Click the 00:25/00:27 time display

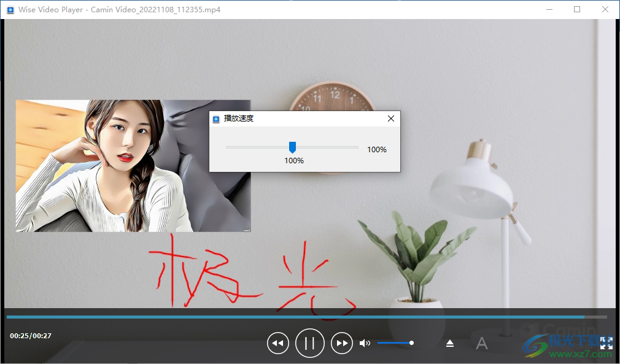pyautogui.click(x=29, y=335)
